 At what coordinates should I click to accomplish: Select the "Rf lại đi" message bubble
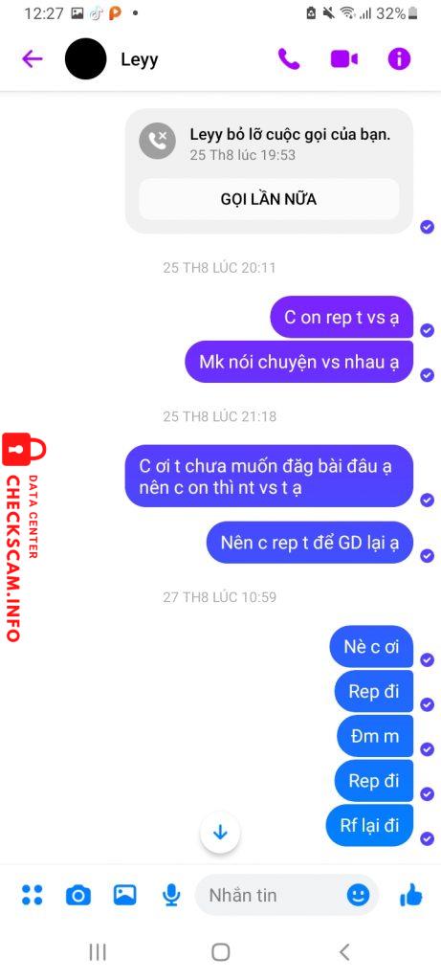click(370, 826)
